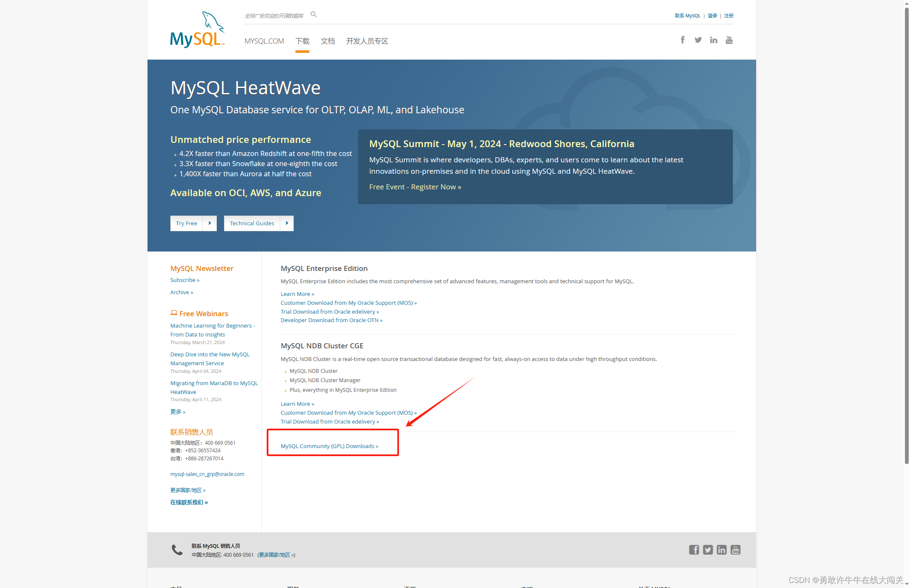Open NDB Cluster Customer Download from MOS

click(349, 413)
